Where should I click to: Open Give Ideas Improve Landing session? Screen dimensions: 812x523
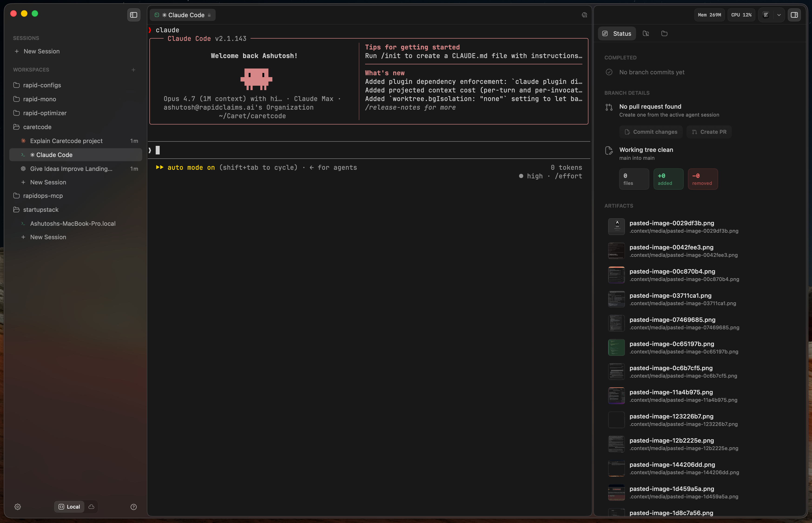coord(76,169)
